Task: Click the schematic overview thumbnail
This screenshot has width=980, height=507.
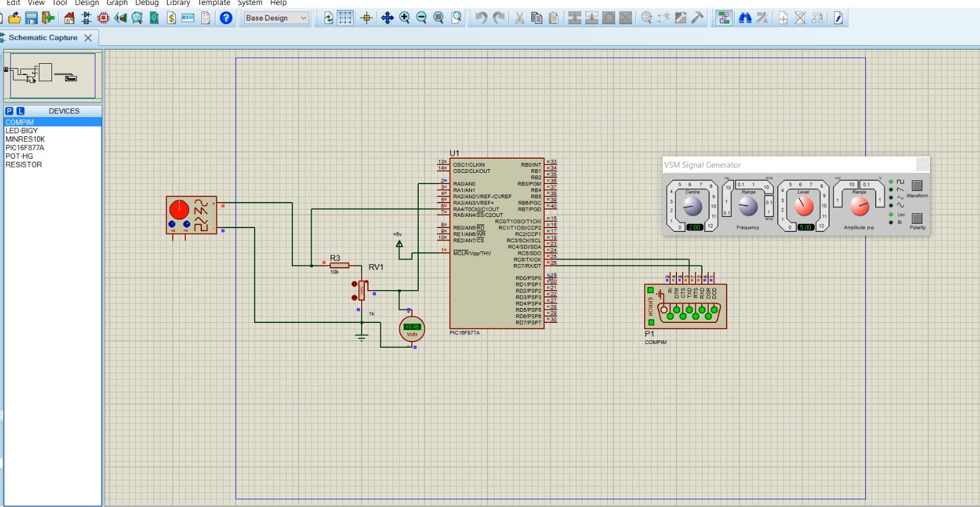Action: click(52, 76)
